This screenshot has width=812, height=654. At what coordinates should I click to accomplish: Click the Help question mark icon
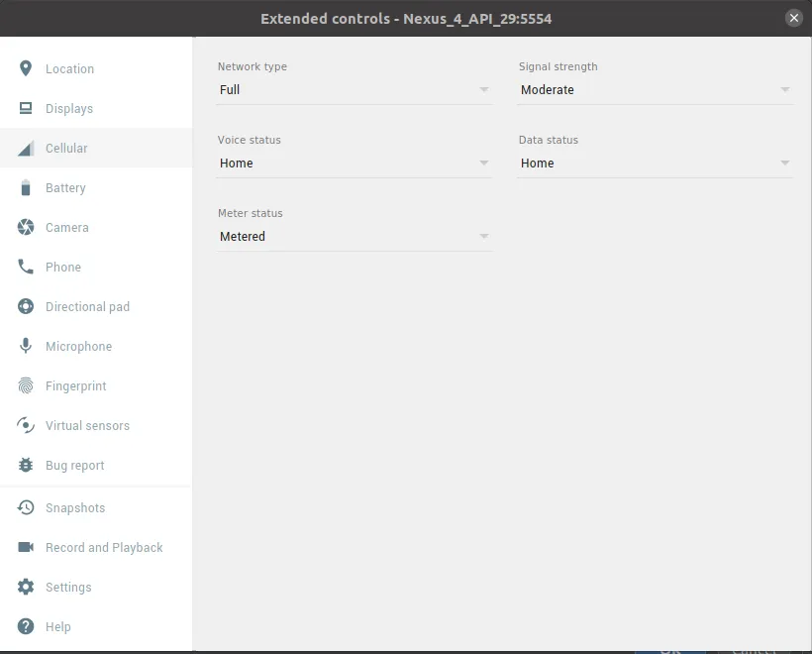pos(26,626)
